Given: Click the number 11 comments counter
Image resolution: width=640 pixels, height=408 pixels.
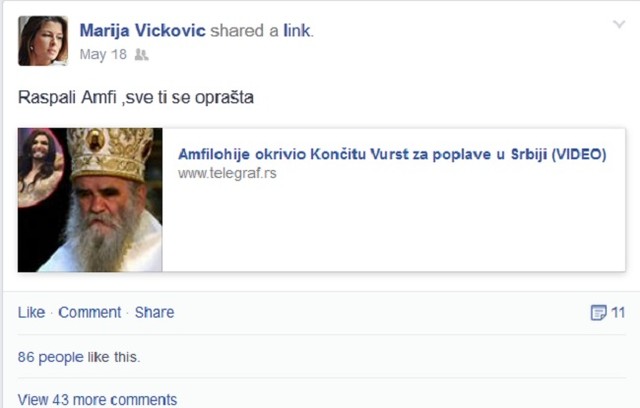Looking at the screenshot, I should tap(618, 313).
